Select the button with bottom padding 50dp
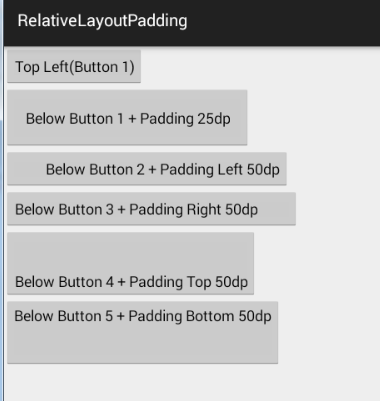Image resolution: width=380 pixels, height=401 pixels. point(142,332)
